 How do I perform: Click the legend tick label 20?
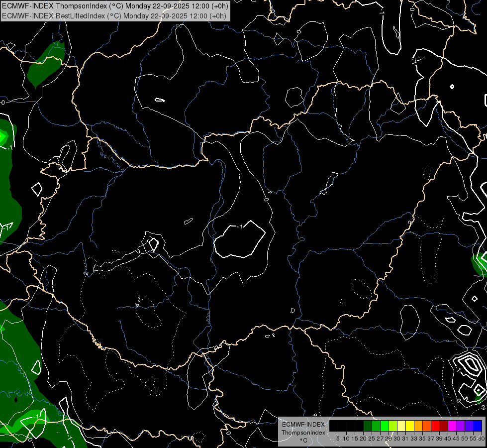pos(363,439)
